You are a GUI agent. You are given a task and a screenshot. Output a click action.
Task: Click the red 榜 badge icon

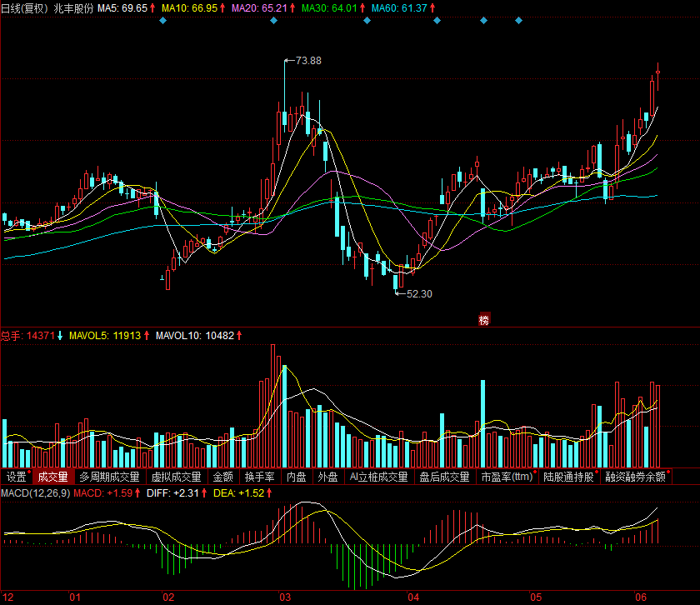pyautogui.click(x=484, y=319)
